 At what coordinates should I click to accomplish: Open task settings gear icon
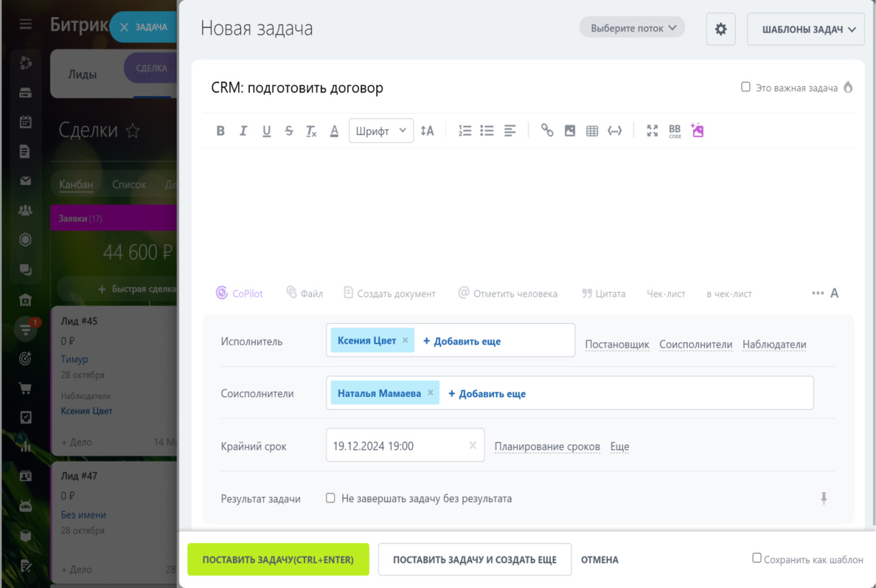coord(721,29)
